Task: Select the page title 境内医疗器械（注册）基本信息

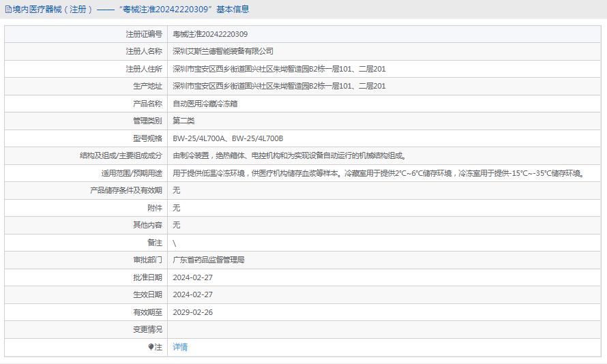Action: pos(127,10)
